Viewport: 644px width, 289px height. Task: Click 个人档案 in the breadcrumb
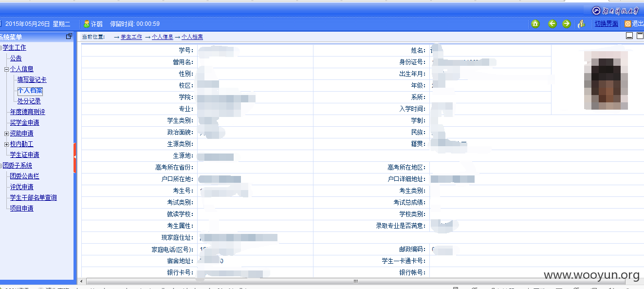pos(193,37)
